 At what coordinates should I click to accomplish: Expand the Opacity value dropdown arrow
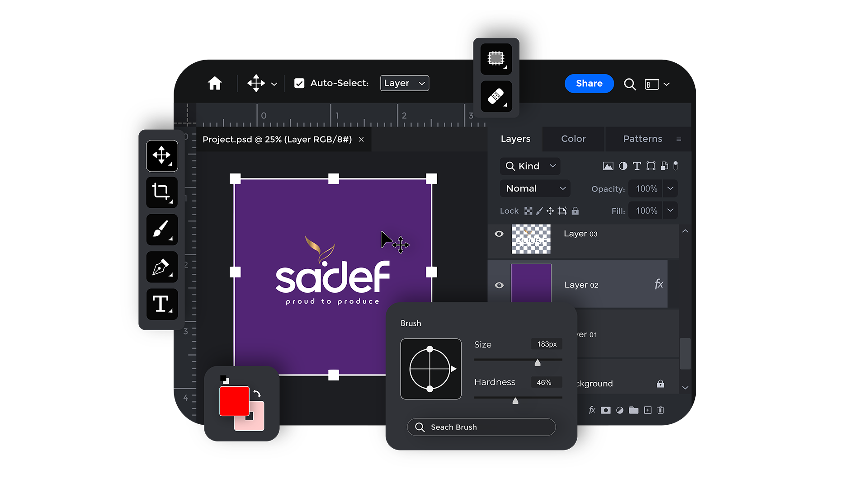click(x=670, y=188)
